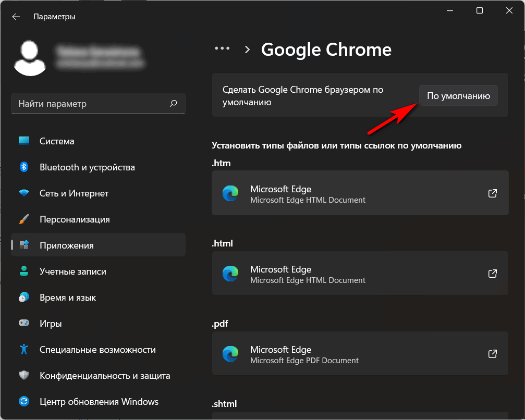This screenshot has width=525, height=420.
Task: Open Центр обновления Windows section
Action: (98, 402)
